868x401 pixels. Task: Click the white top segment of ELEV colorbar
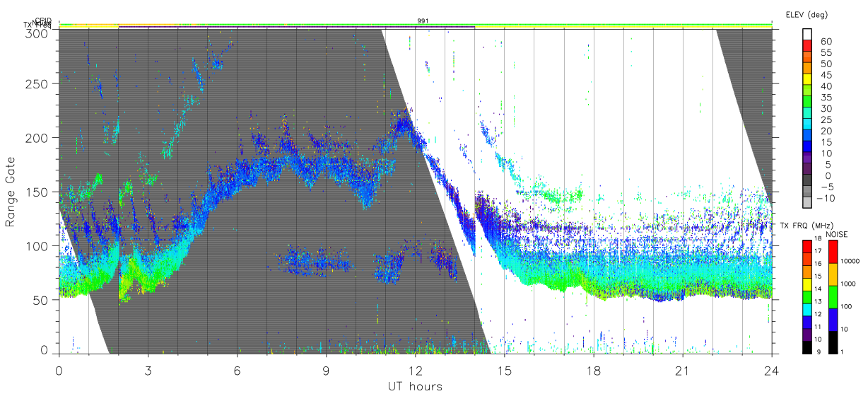click(808, 34)
